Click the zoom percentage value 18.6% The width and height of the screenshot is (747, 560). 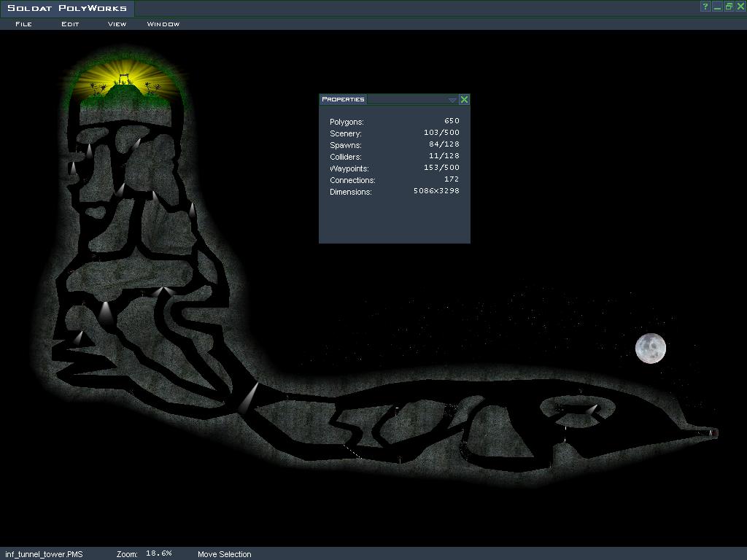point(158,553)
